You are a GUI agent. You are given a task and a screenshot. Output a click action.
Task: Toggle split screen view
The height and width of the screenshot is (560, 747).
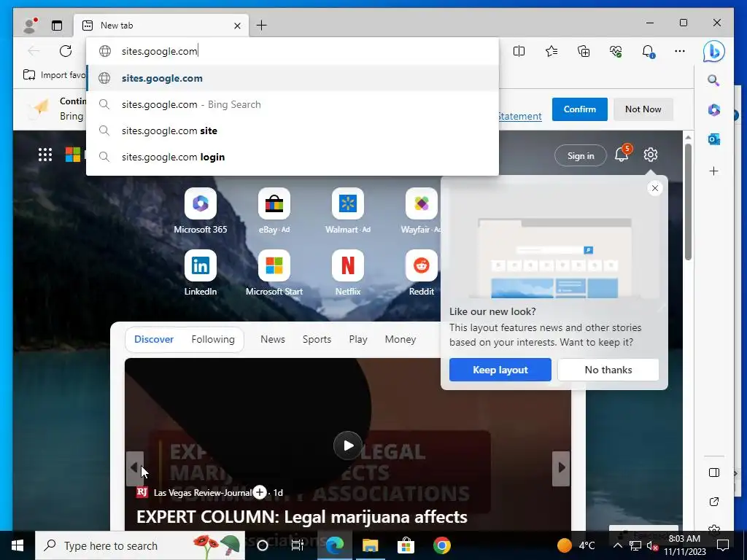tap(519, 51)
